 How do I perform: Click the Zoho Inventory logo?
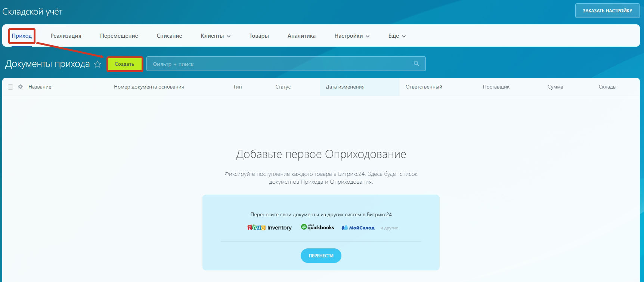click(269, 227)
